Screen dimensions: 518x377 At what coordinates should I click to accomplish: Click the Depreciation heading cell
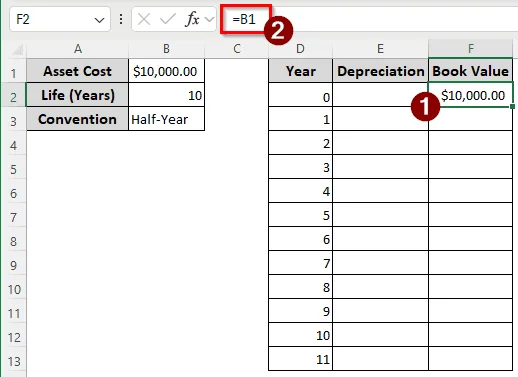(380, 71)
